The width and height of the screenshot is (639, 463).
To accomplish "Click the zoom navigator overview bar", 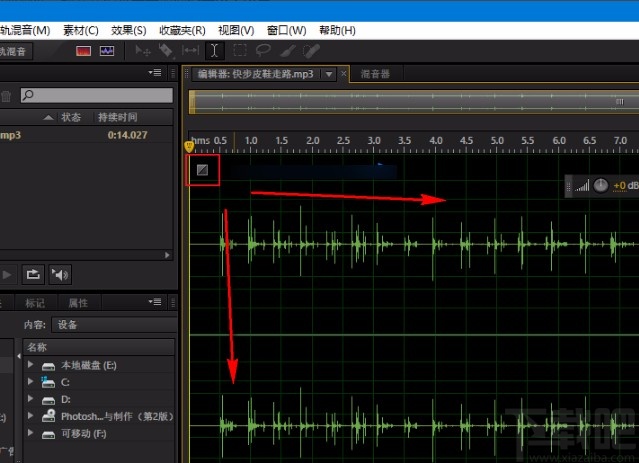I will [414, 102].
